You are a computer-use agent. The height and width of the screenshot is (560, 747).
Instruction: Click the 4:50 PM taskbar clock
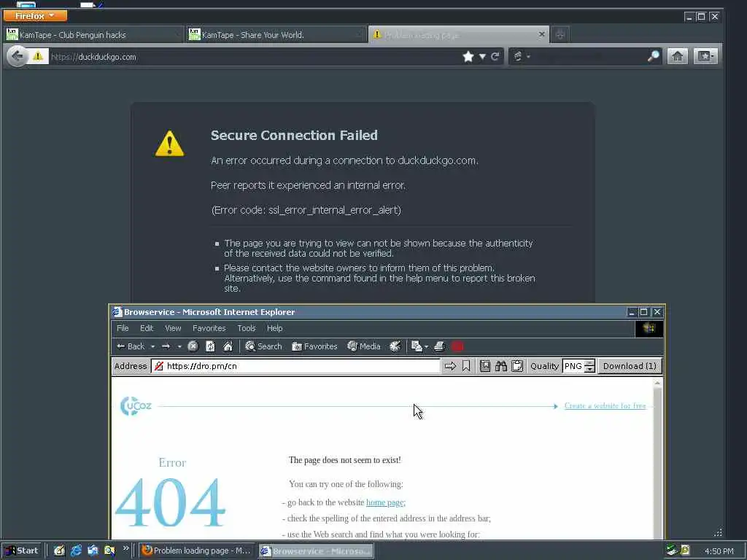(719, 551)
